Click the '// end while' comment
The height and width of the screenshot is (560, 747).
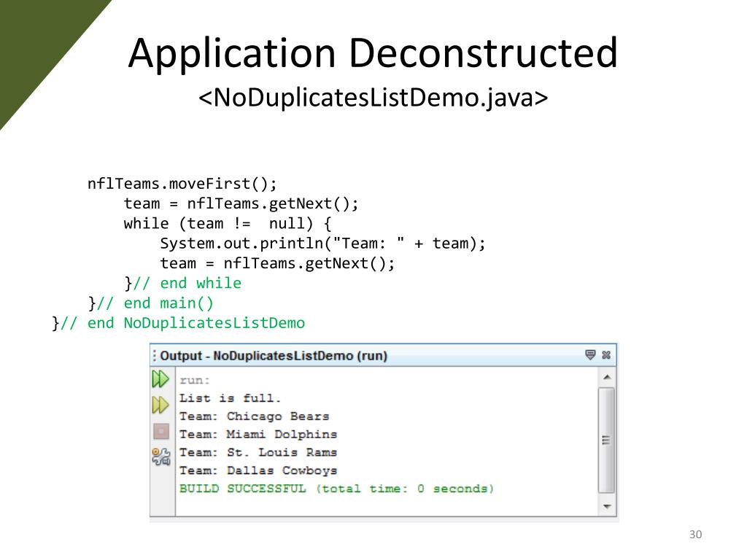pyautogui.click(x=187, y=284)
